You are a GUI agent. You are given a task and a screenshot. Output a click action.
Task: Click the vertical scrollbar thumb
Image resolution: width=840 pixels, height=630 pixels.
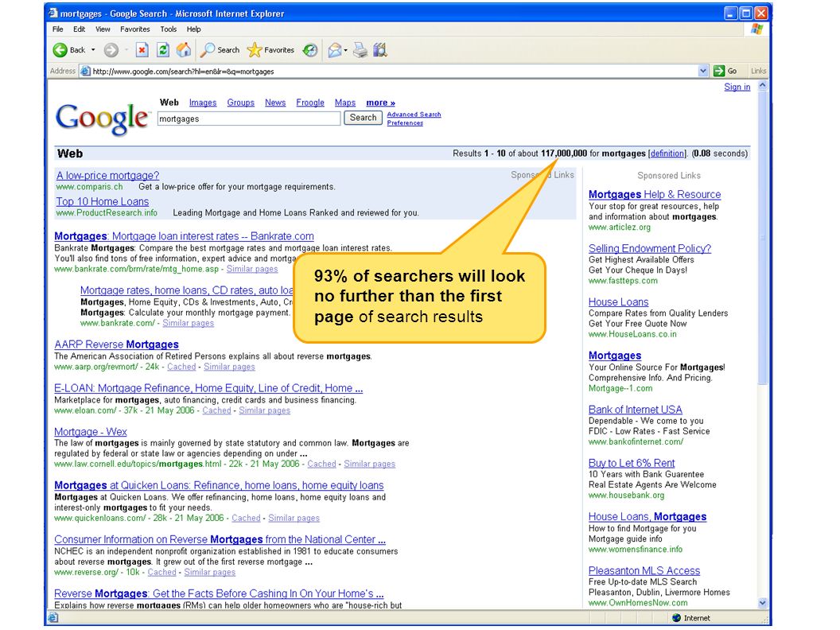[x=762, y=237]
